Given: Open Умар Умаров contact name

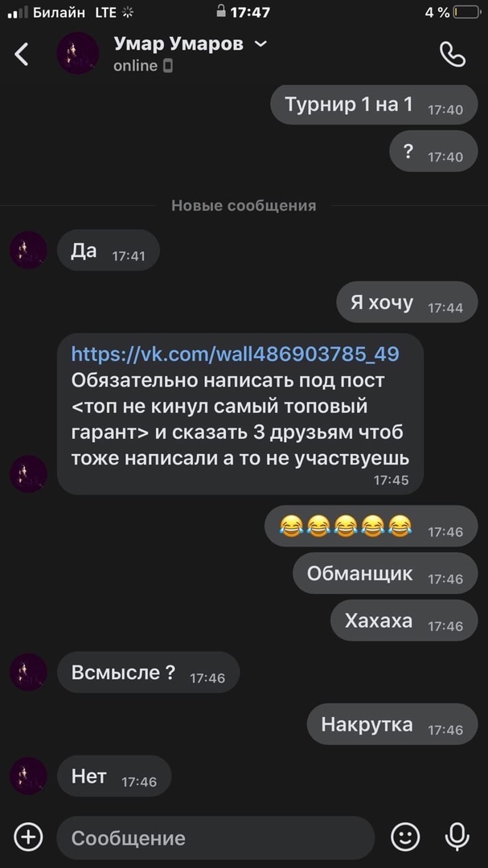Looking at the screenshot, I should (178, 44).
